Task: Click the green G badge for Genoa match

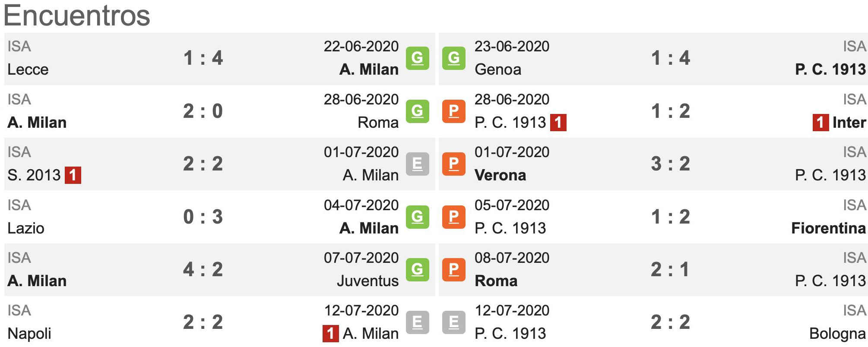Action: click(x=453, y=58)
